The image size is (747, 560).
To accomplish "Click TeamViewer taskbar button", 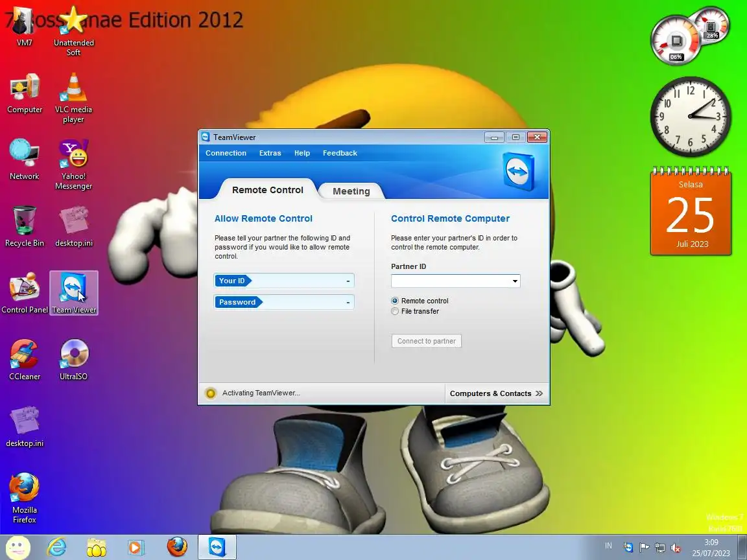I will pos(217,546).
